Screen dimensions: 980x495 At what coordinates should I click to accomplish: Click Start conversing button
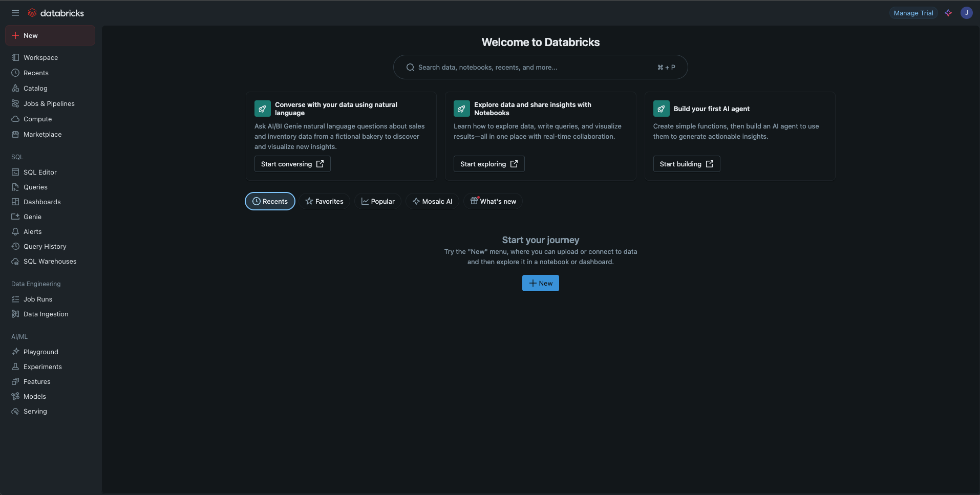pyautogui.click(x=292, y=164)
